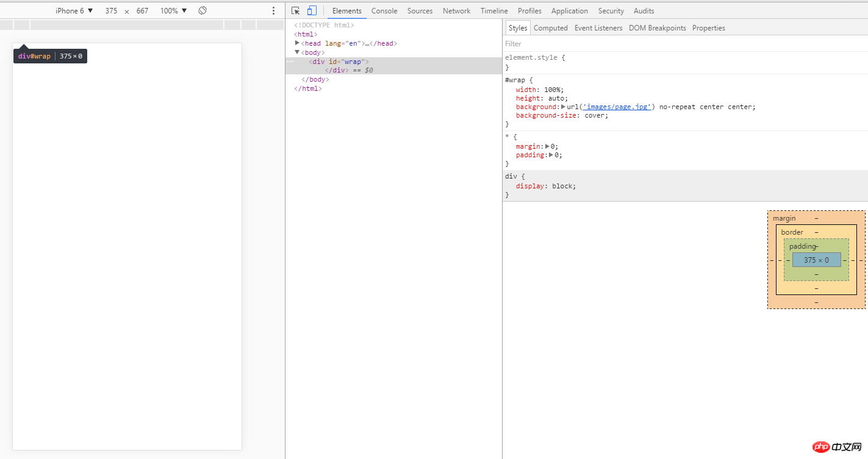Open the Profiles tab
Image resolution: width=868 pixels, height=459 pixels.
click(x=529, y=11)
